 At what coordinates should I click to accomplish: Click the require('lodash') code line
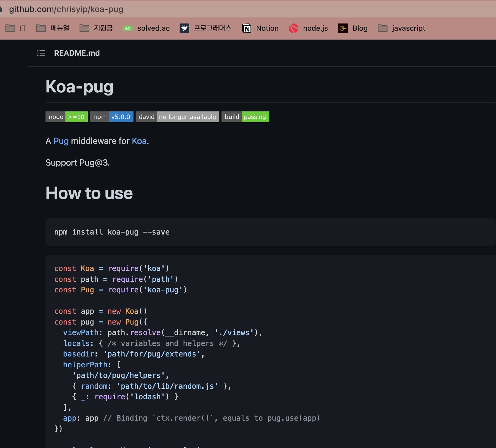click(125, 397)
